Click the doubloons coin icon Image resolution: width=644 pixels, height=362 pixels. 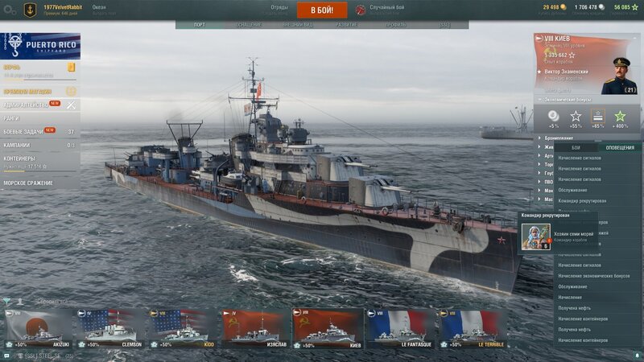click(563, 7)
